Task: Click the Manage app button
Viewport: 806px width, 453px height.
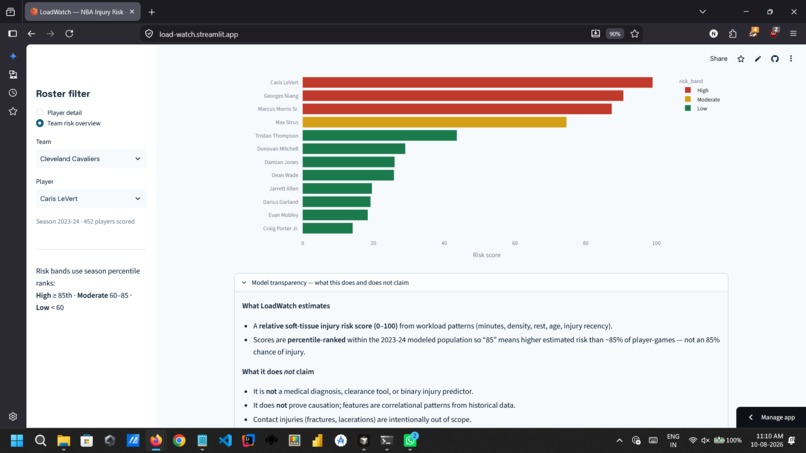Action: tap(772, 417)
